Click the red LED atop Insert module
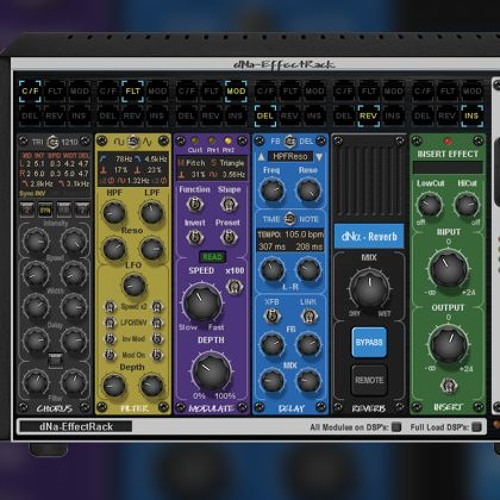This screenshot has height=500, width=500. pyautogui.click(x=448, y=141)
